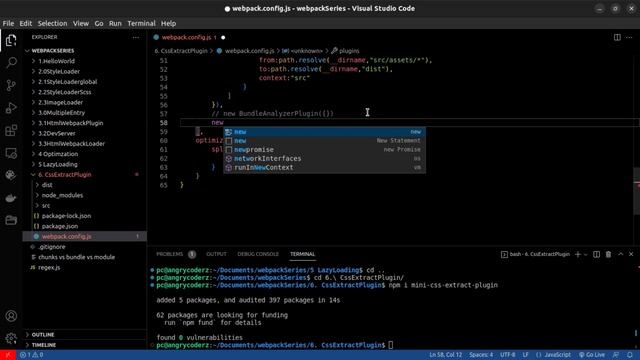
Task: Open the Selection menu
Action: coord(52,23)
